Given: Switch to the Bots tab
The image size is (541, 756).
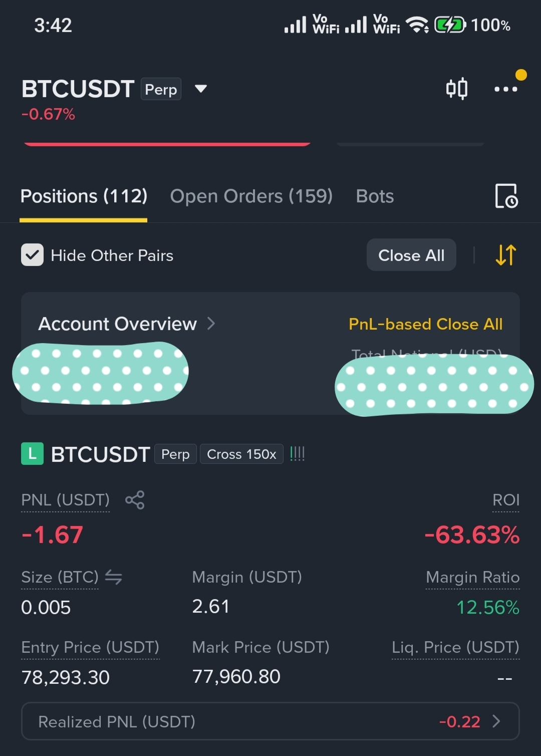Looking at the screenshot, I should [375, 196].
